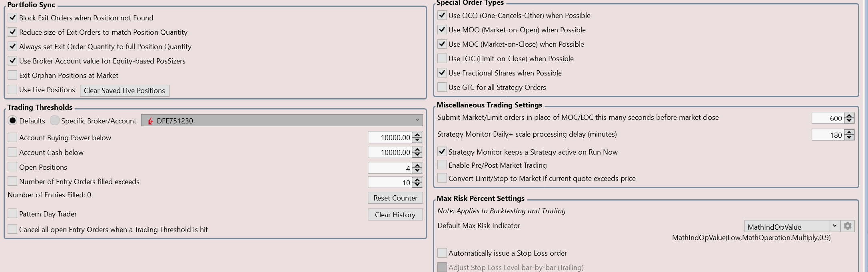Uncheck Use OCO when Possible
The height and width of the screenshot is (272, 868).
pos(442,15)
